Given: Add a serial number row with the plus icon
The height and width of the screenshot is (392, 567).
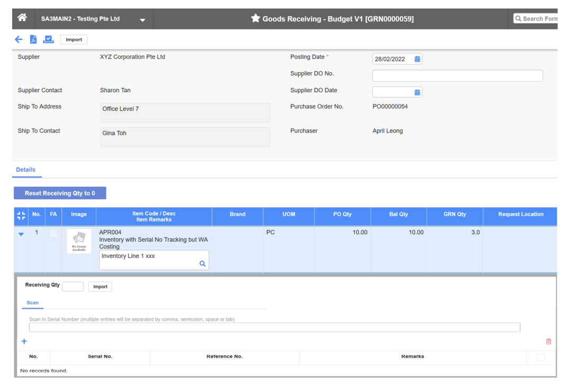Looking at the screenshot, I should (24, 341).
